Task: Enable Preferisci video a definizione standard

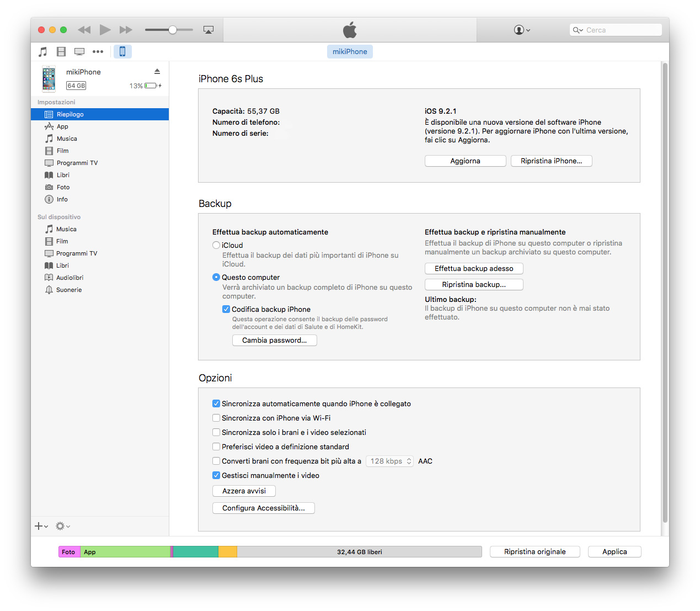Action: tap(216, 447)
